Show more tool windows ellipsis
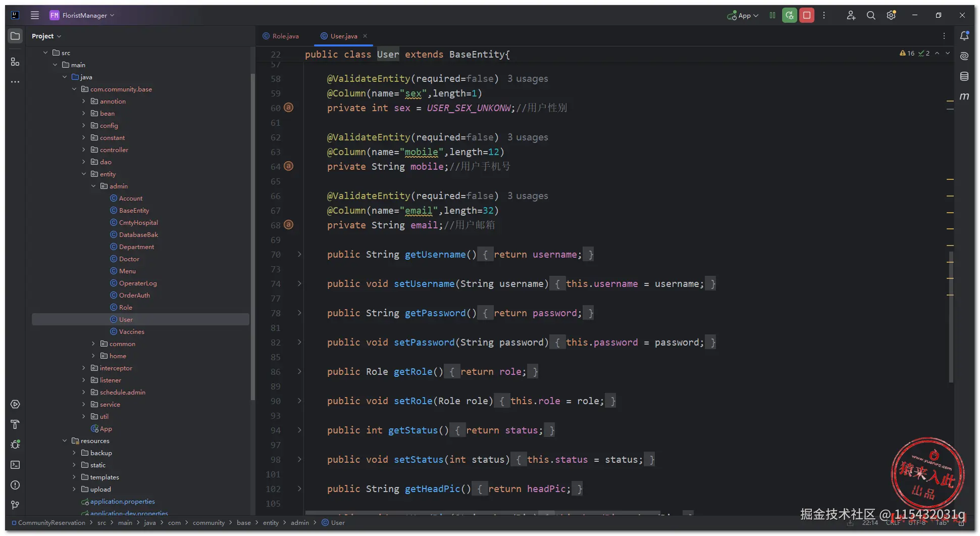This screenshot has width=980, height=536. pos(15,82)
